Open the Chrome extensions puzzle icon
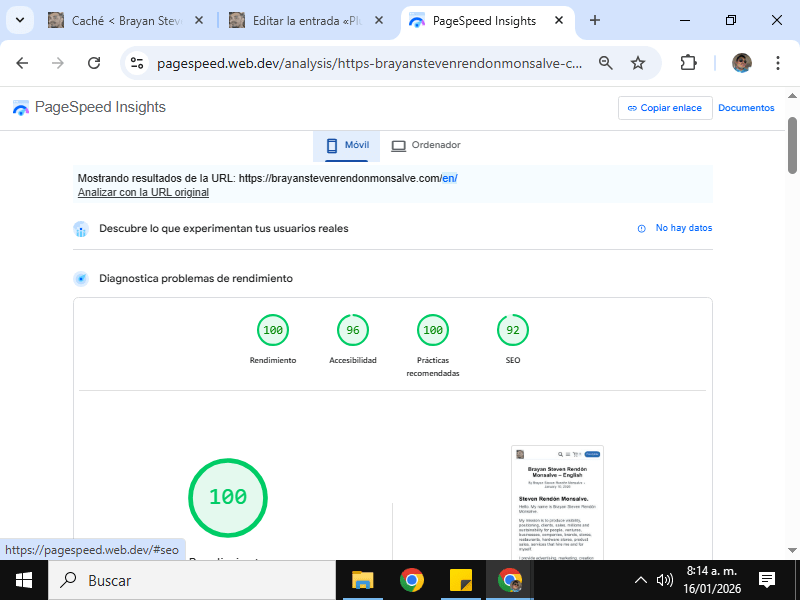This screenshot has height=600, width=800. coord(688,63)
